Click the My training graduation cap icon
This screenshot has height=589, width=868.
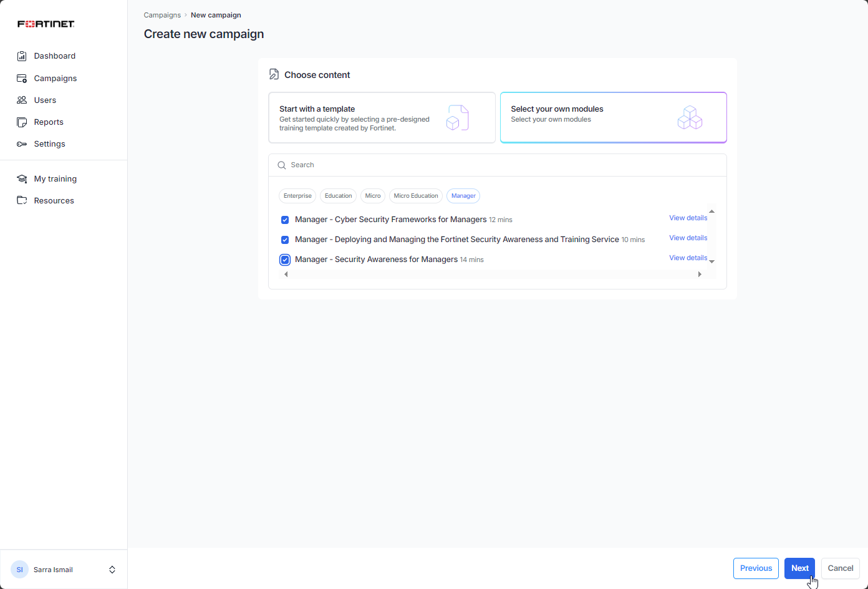click(x=22, y=178)
